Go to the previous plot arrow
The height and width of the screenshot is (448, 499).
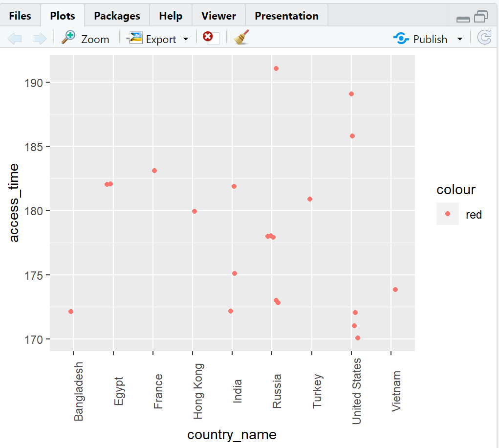point(15,39)
